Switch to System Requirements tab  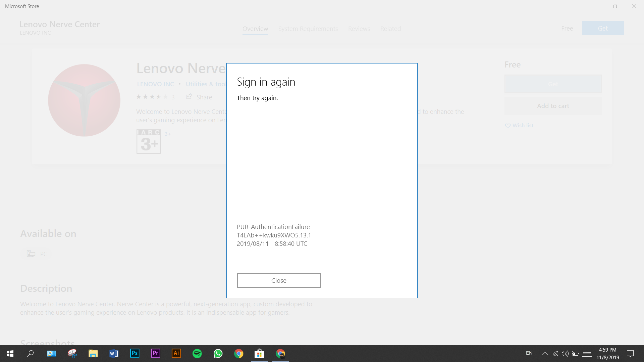coord(308,29)
